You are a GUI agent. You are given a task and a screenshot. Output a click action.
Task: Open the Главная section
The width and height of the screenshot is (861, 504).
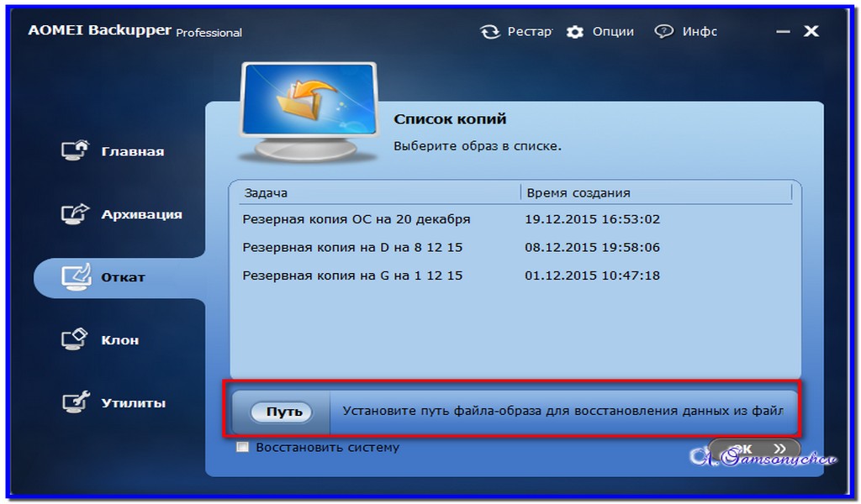pos(132,151)
